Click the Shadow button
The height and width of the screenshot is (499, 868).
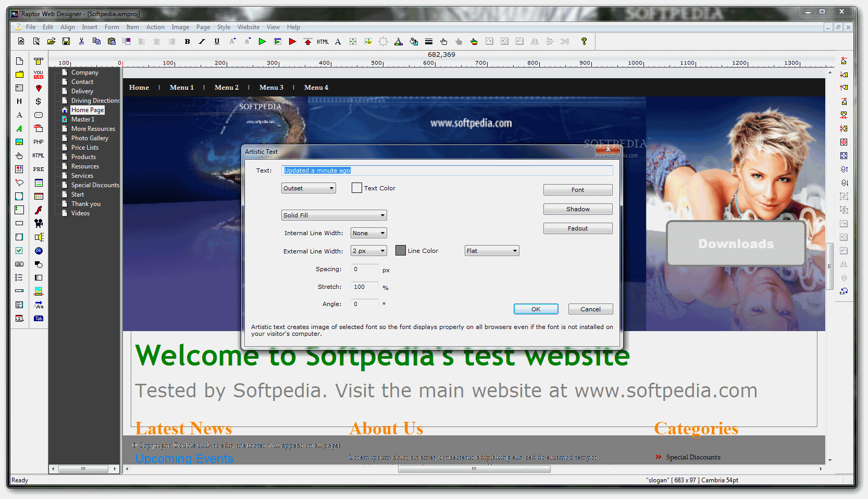click(x=578, y=209)
